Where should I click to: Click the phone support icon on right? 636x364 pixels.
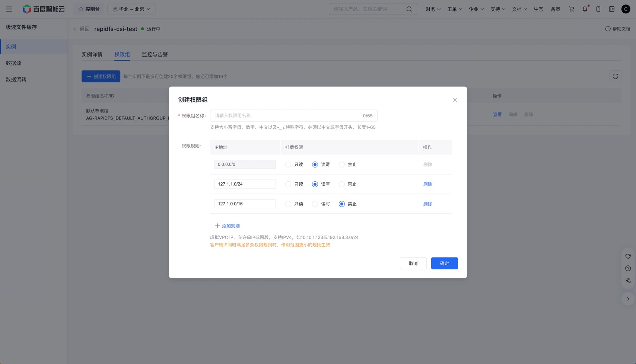click(x=628, y=280)
